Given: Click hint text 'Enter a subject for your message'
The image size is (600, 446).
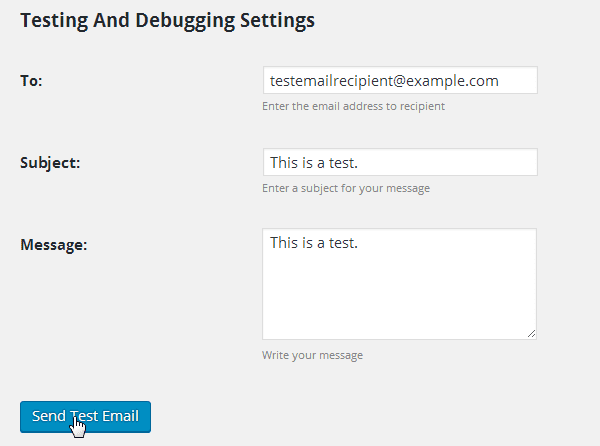Looking at the screenshot, I should tap(346, 189).
